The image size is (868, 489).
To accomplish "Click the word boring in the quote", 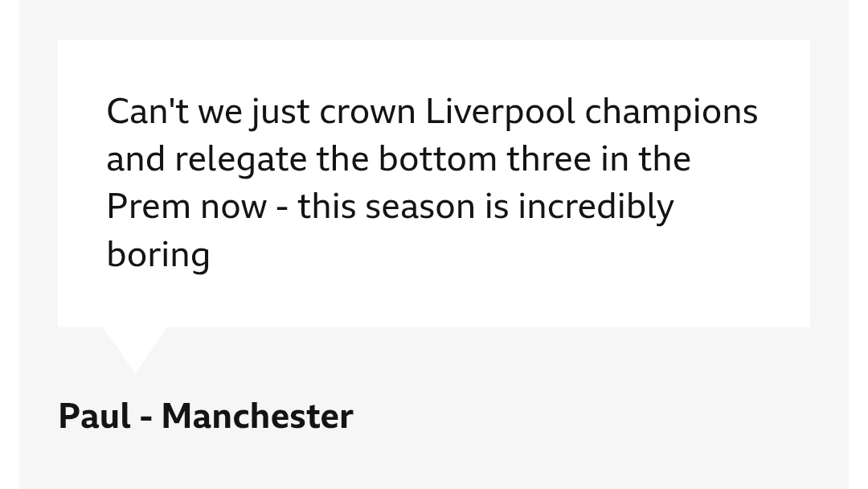I will tap(158, 256).
